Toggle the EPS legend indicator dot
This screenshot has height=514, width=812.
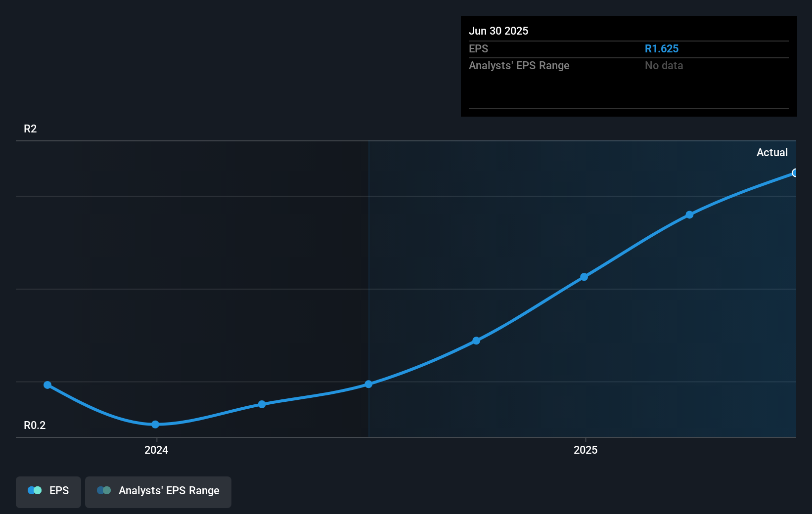pos(34,490)
